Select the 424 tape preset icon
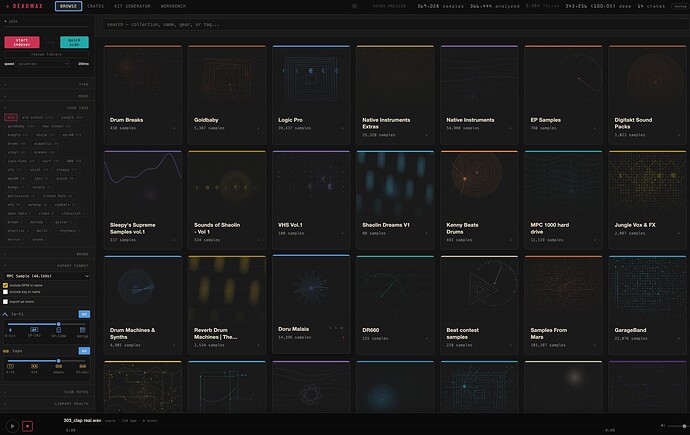Image resolution: width=690 pixels, height=435 pixels. (34, 366)
